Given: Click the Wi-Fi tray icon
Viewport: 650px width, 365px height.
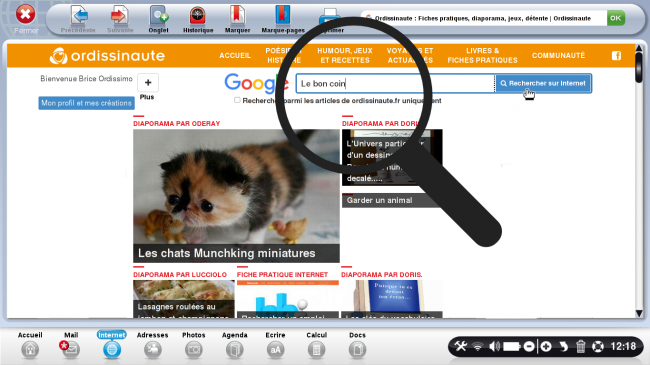Looking at the screenshot, I should [x=478, y=346].
